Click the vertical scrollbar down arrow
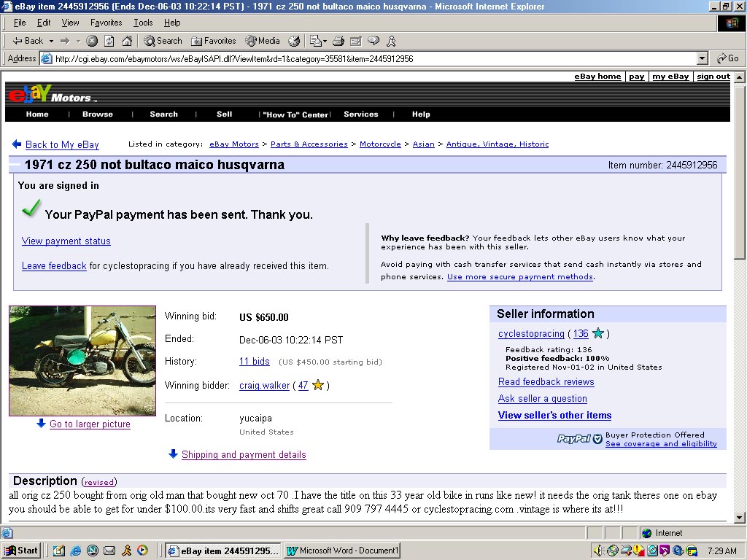Screen dimensions: 747x560 tap(739, 518)
